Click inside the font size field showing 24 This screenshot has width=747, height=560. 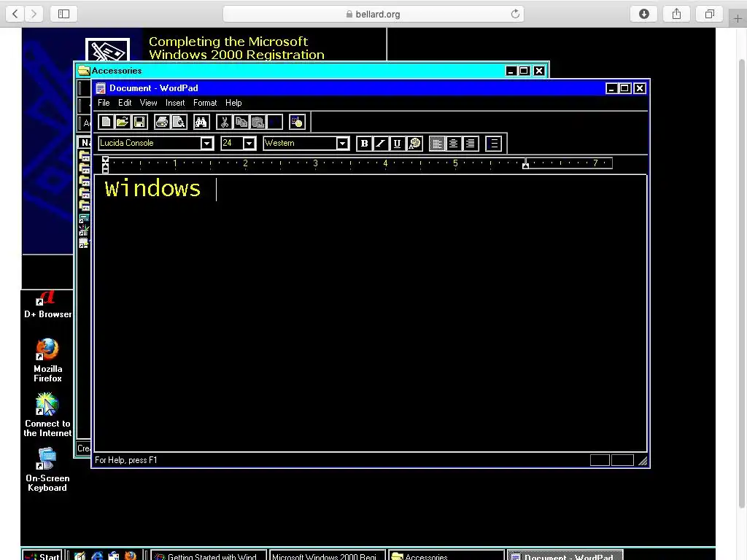coord(232,144)
